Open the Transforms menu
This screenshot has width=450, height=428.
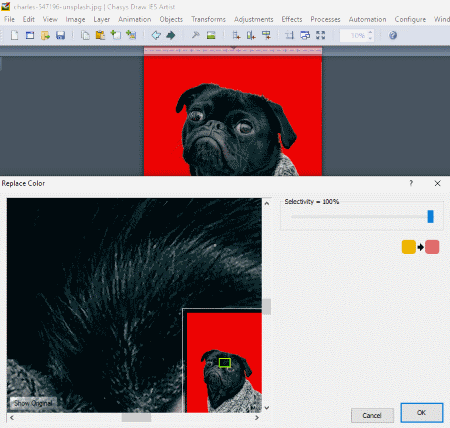208,19
